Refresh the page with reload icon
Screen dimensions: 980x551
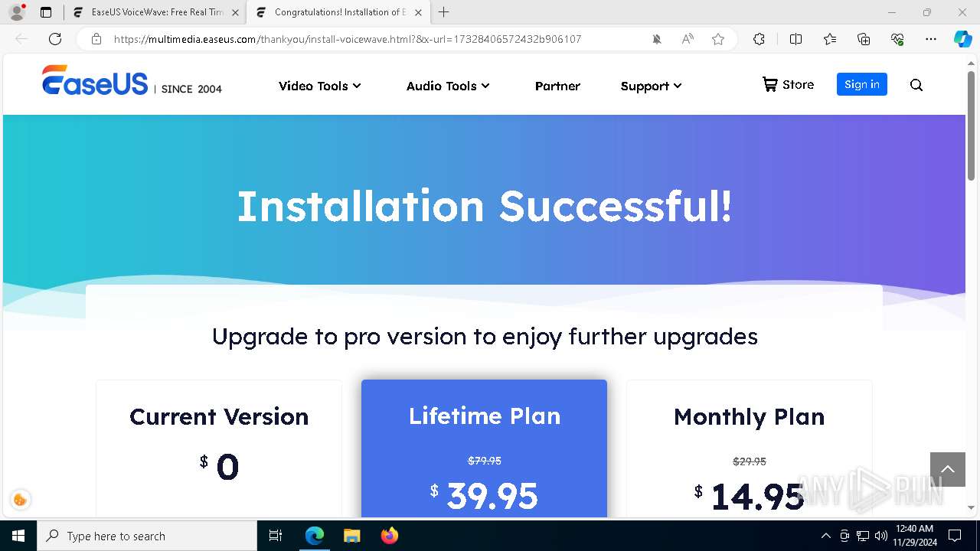(55, 39)
